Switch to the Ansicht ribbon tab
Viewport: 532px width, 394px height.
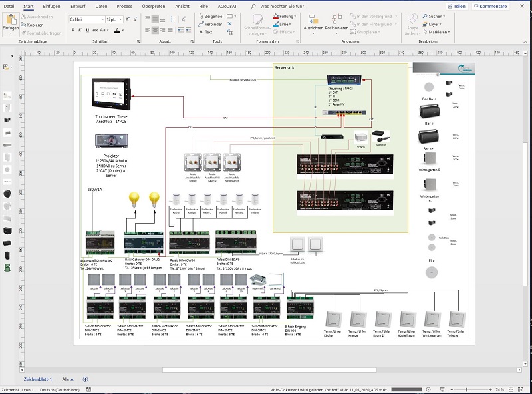(x=182, y=6)
